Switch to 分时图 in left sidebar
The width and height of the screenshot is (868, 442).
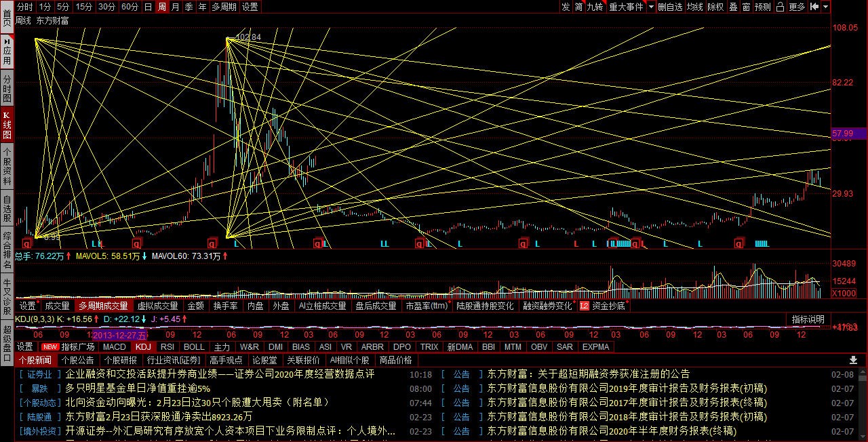7,88
